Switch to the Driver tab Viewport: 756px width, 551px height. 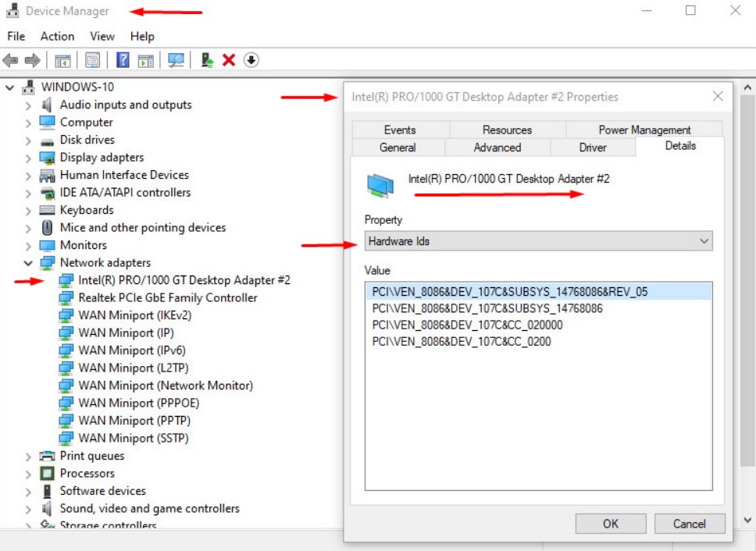click(x=593, y=148)
